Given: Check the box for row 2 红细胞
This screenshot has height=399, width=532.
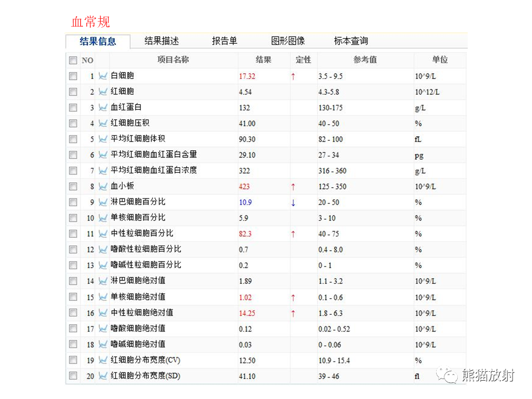Looking at the screenshot, I should pos(73,91).
